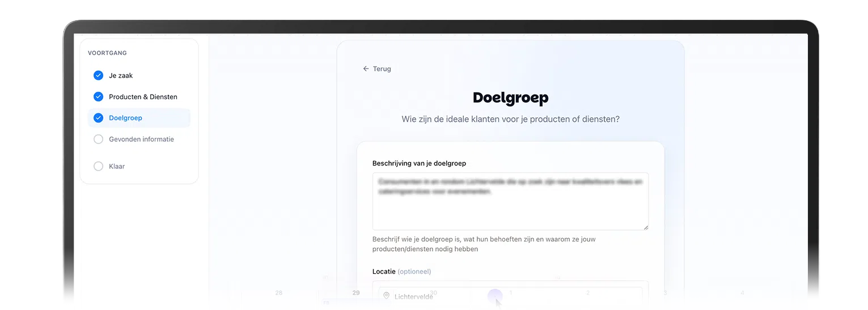
Task: Click the empty circle beside Klaar
Action: 98,166
